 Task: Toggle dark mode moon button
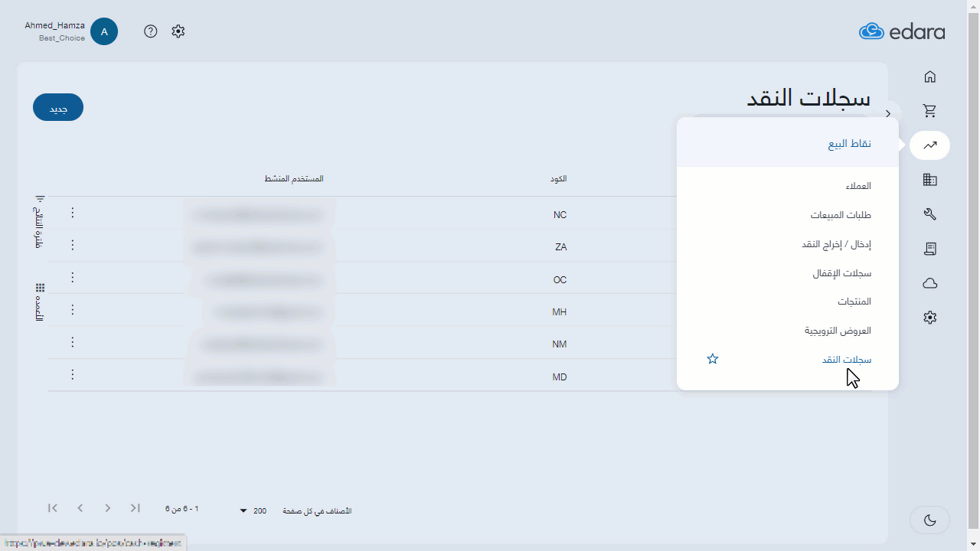[x=929, y=520]
